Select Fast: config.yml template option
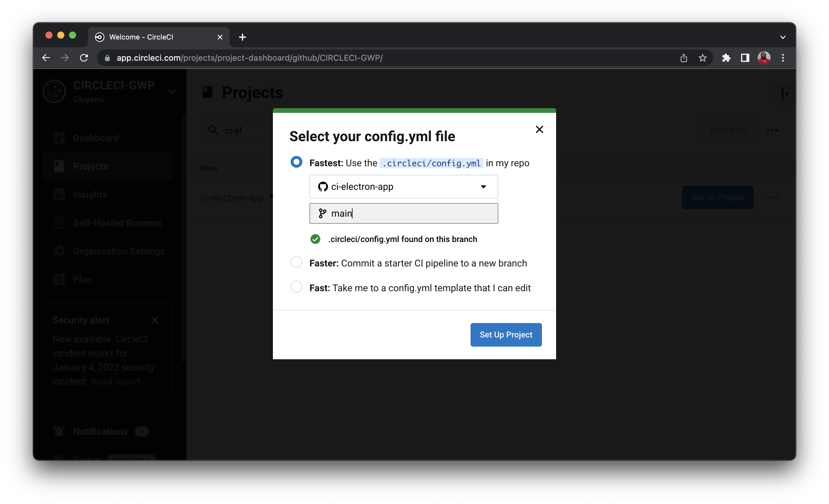 pos(296,287)
